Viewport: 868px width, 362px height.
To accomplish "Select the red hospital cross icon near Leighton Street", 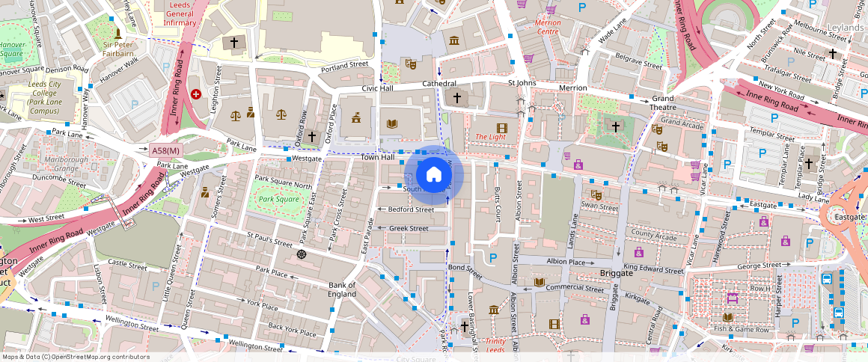I will [x=196, y=94].
